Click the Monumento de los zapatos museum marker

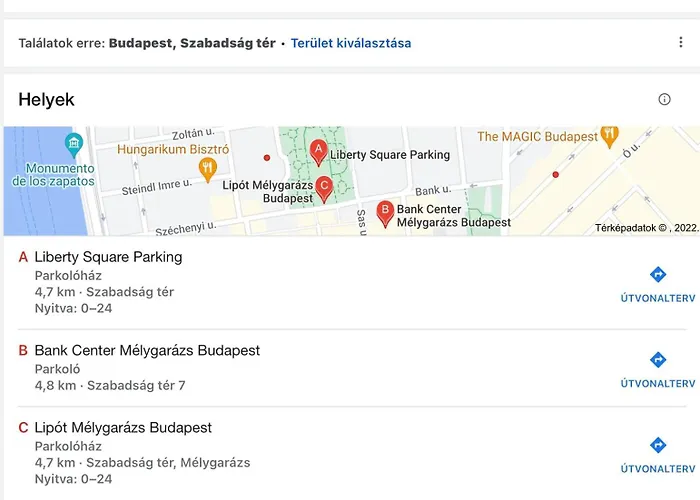point(74,145)
